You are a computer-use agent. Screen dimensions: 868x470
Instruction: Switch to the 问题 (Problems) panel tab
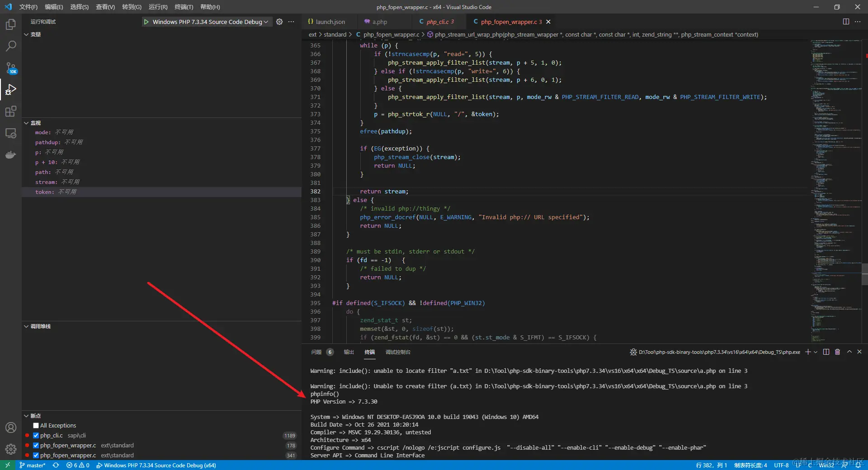coord(322,352)
